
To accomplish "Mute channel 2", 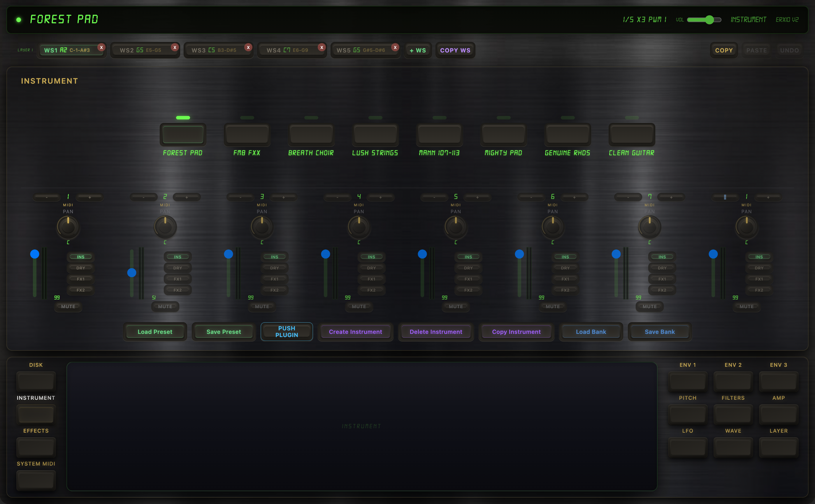I will coord(165,306).
